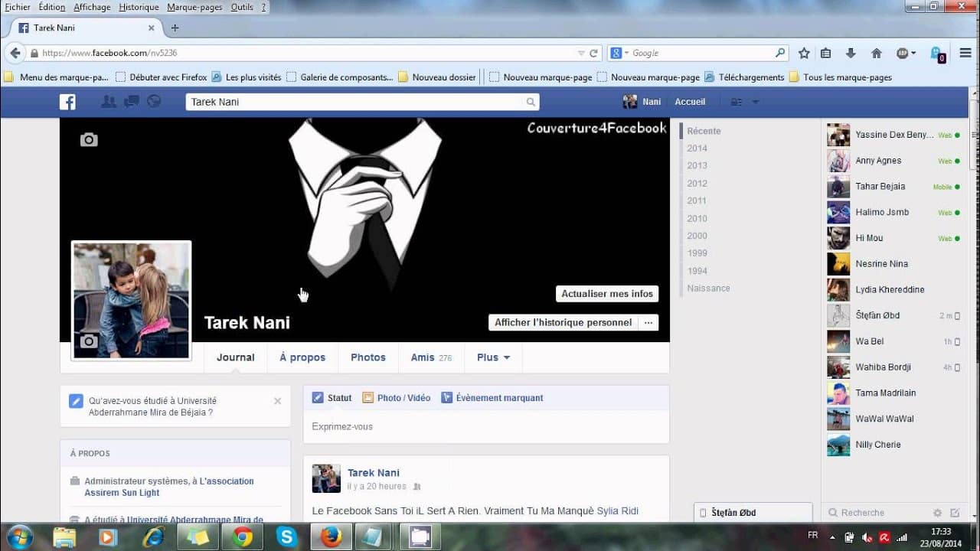Go to Accueil link in header
The width and height of the screenshot is (980, 551).
[690, 102]
